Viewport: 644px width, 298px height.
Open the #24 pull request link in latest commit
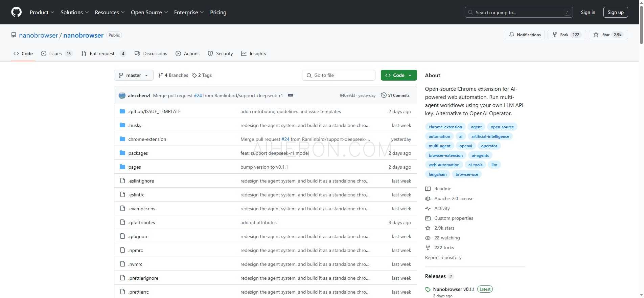[198, 95]
